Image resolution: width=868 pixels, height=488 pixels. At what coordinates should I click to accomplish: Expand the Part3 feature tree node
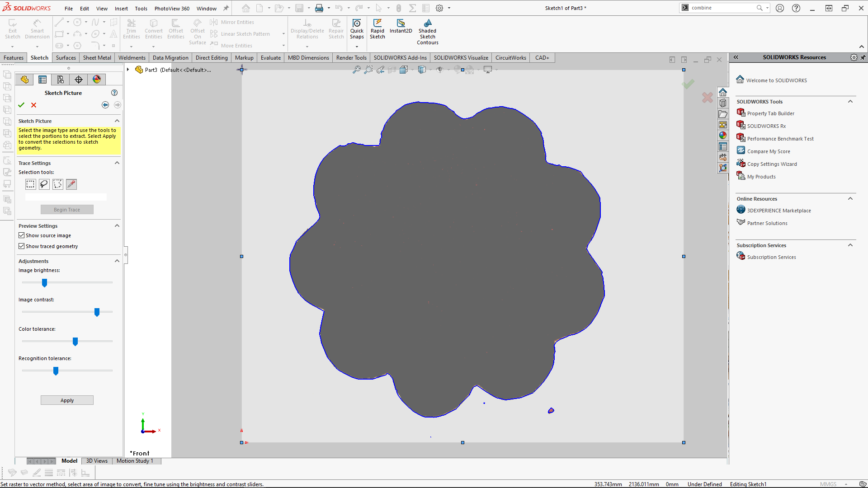coord(128,70)
